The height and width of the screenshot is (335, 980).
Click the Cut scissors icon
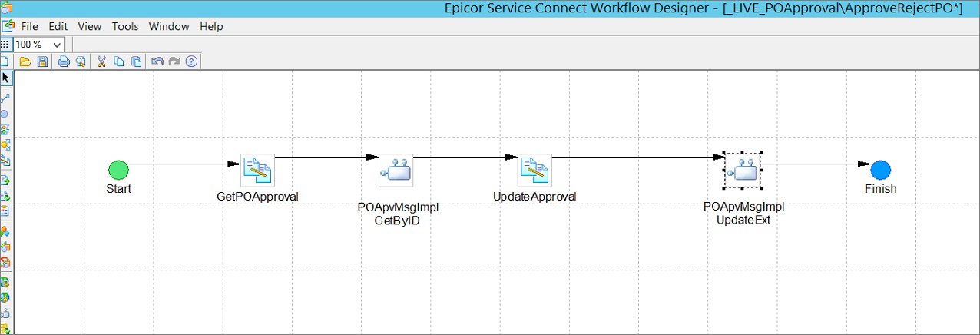[101, 61]
